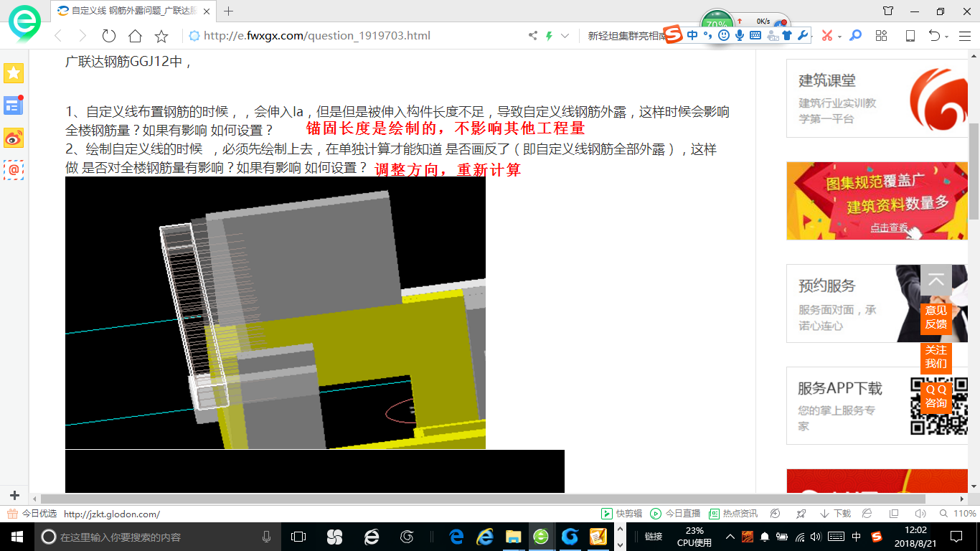Image resolution: width=980 pixels, height=551 pixels.
Task: Open Windows Task View
Action: (x=298, y=537)
